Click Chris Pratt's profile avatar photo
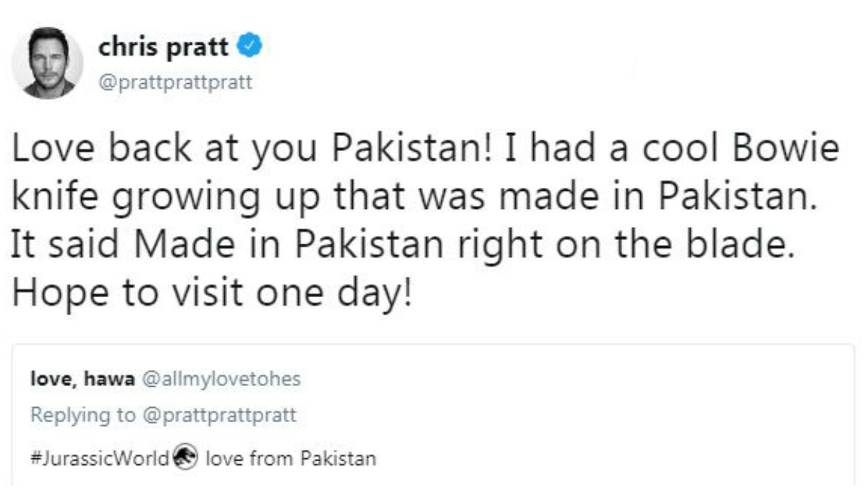 (48, 63)
